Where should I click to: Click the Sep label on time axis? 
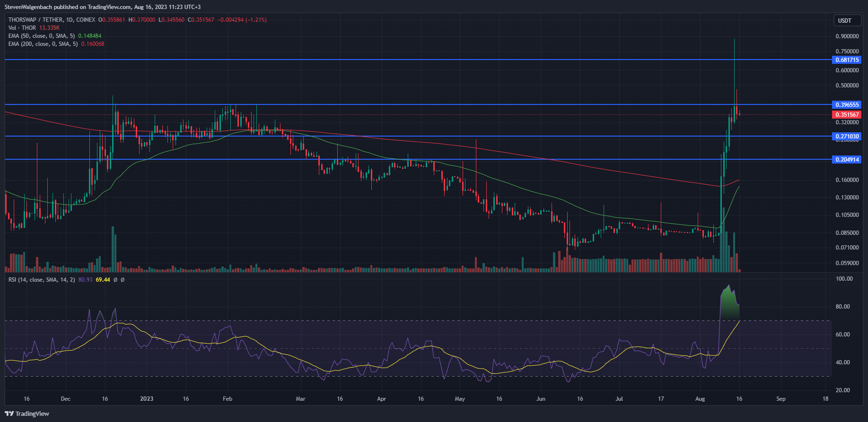[781, 399]
